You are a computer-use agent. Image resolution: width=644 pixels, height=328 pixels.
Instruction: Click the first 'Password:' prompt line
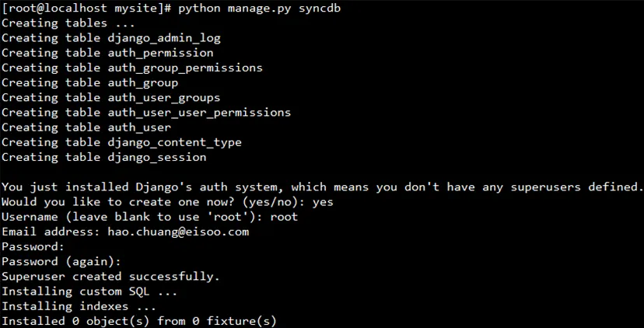pyautogui.click(x=33, y=246)
